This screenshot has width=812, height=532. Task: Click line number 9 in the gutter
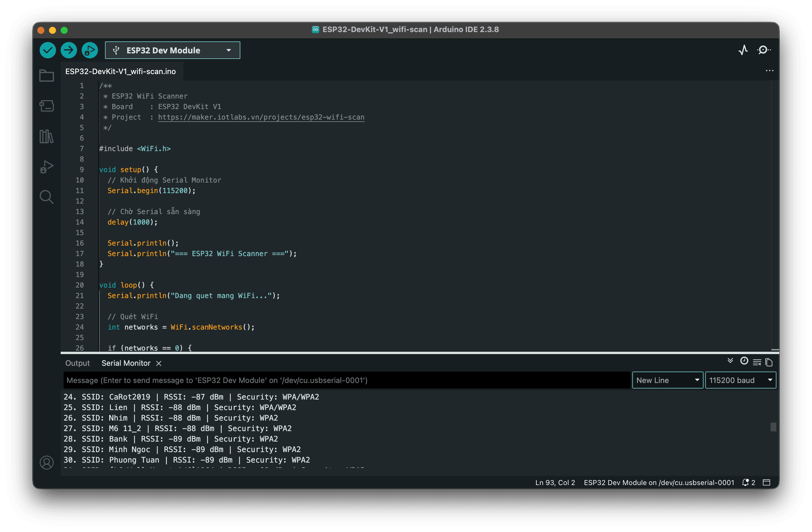pos(82,169)
